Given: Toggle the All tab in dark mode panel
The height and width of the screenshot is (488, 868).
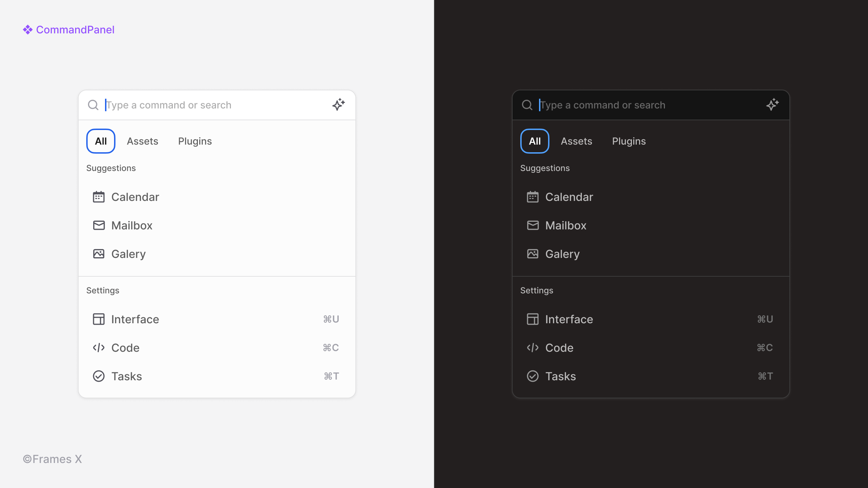Looking at the screenshot, I should click(x=535, y=141).
